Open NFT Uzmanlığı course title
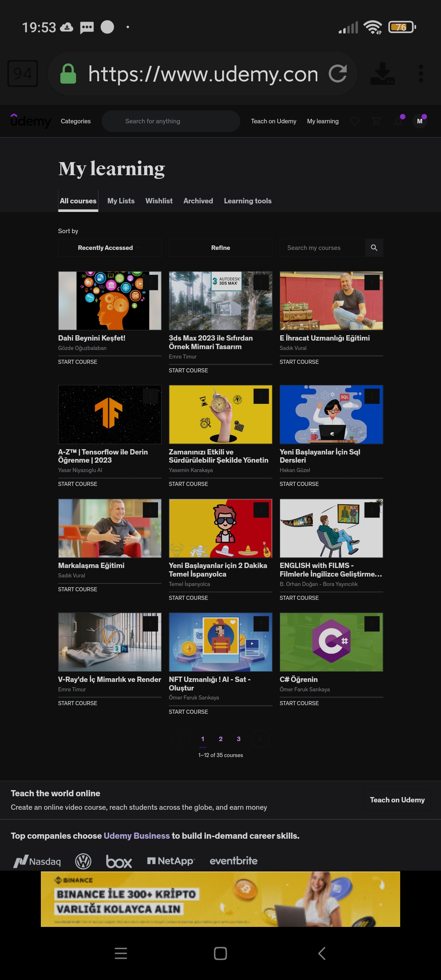This screenshot has height=980, width=441. pyautogui.click(x=209, y=684)
